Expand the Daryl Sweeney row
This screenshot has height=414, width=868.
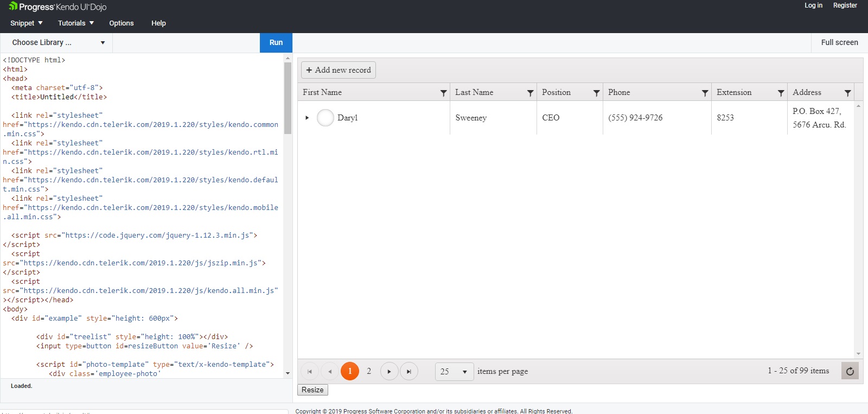[307, 118]
